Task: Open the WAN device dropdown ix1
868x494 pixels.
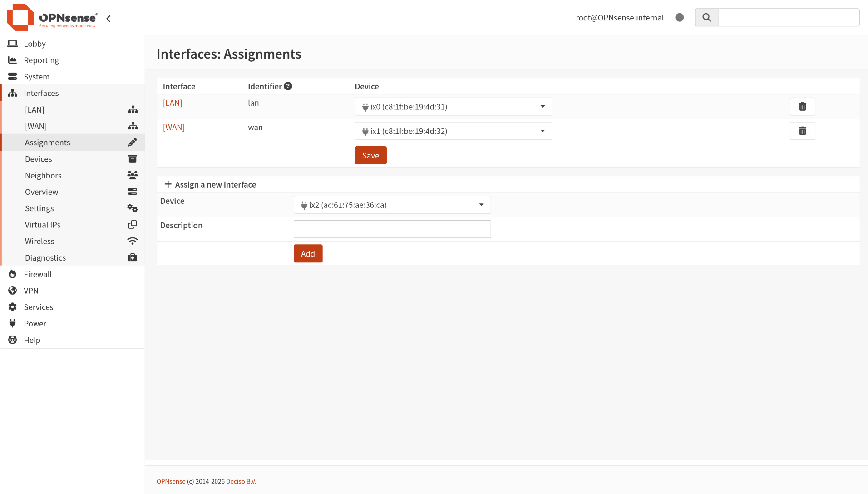Action: click(453, 131)
